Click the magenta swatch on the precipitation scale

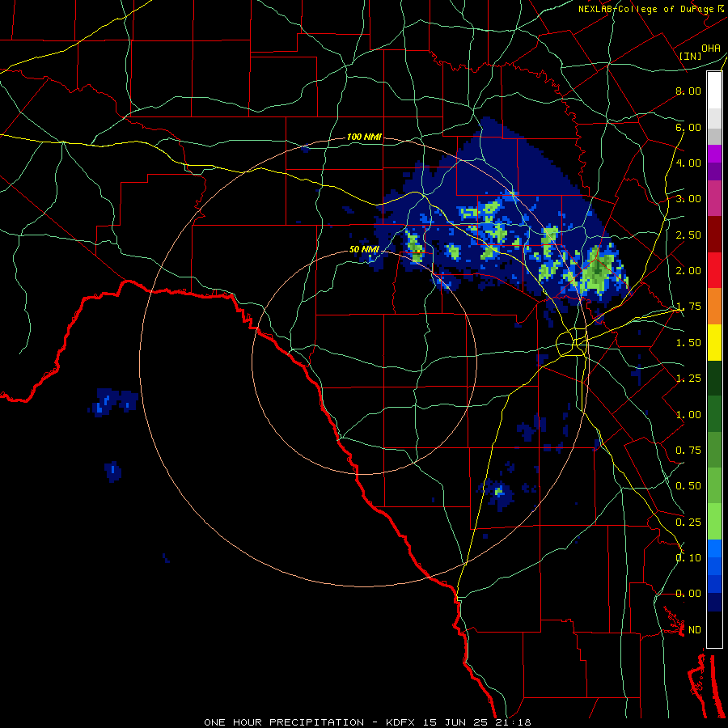pyautogui.click(x=714, y=154)
